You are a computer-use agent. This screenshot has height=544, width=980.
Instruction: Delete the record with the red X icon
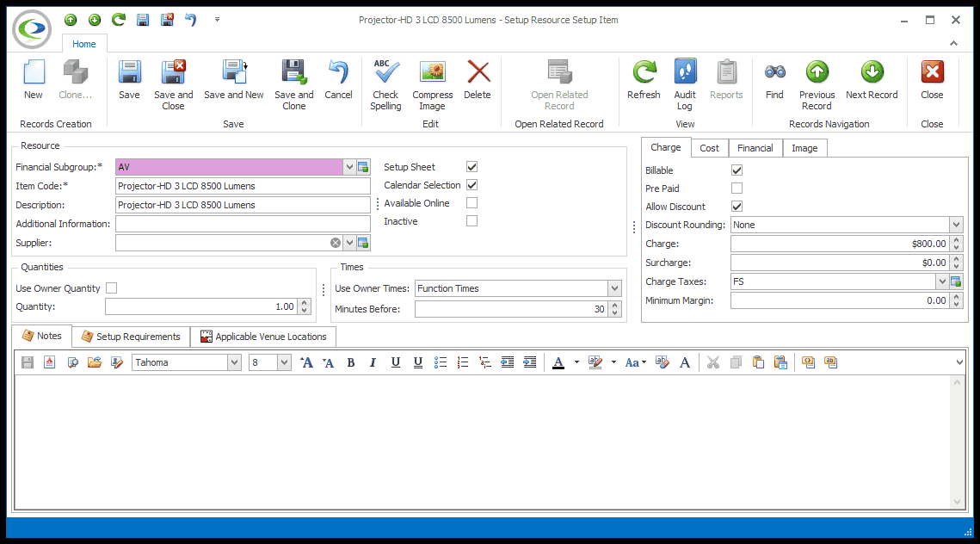(x=478, y=72)
